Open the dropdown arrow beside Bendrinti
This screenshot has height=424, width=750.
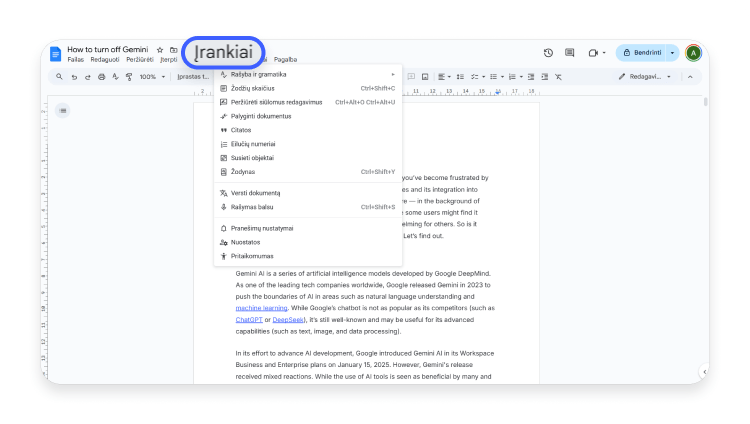tap(672, 53)
